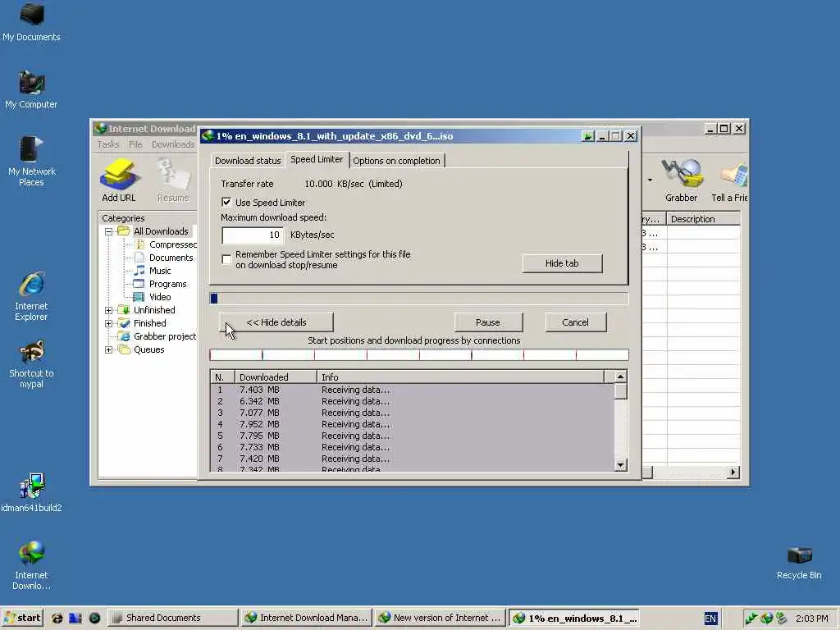
Task: Click right scroll arrow in IDM download list
Action: click(x=733, y=472)
